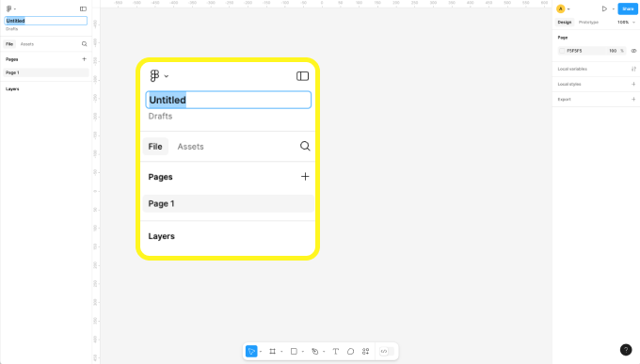Viewport: 640px width, 364px height.
Task: Switch to the File tab in small left sidebar
Action: point(9,44)
